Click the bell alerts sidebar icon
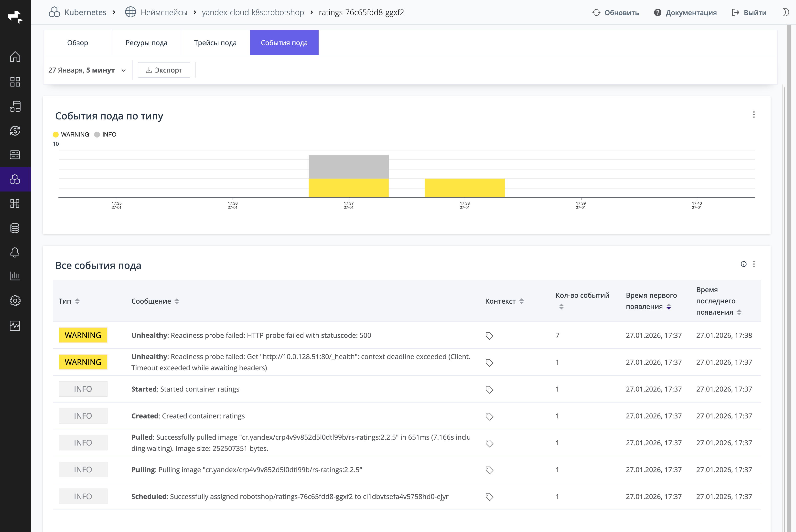 click(15, 252)
